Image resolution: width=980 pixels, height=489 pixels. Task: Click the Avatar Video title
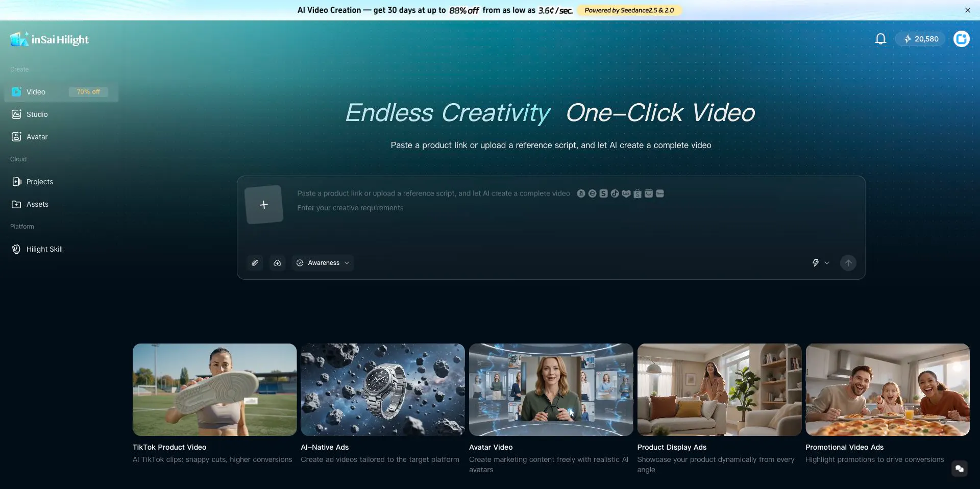pyautogui.click(x=491, y=447)
